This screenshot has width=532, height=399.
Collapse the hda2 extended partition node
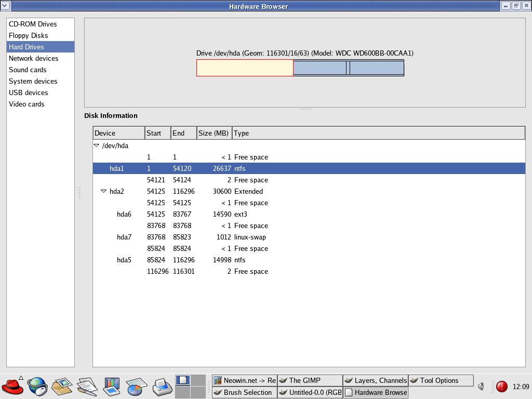click(x=103, y=192)
